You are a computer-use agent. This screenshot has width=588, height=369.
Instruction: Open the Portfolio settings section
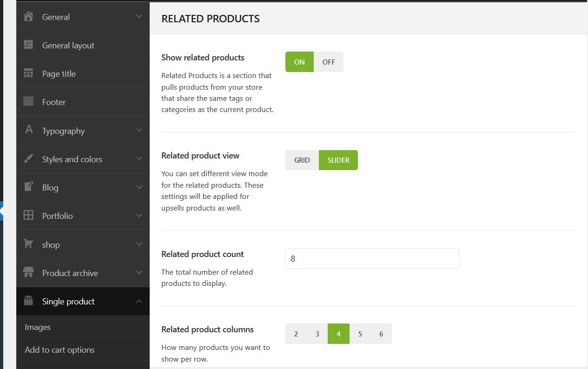coord(58,216)
